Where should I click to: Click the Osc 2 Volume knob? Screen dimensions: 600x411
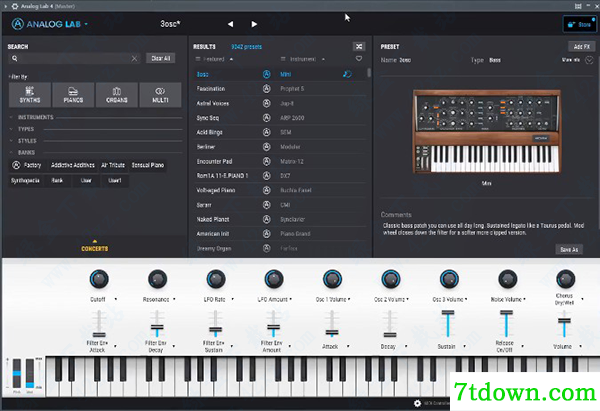coord(391,279)
